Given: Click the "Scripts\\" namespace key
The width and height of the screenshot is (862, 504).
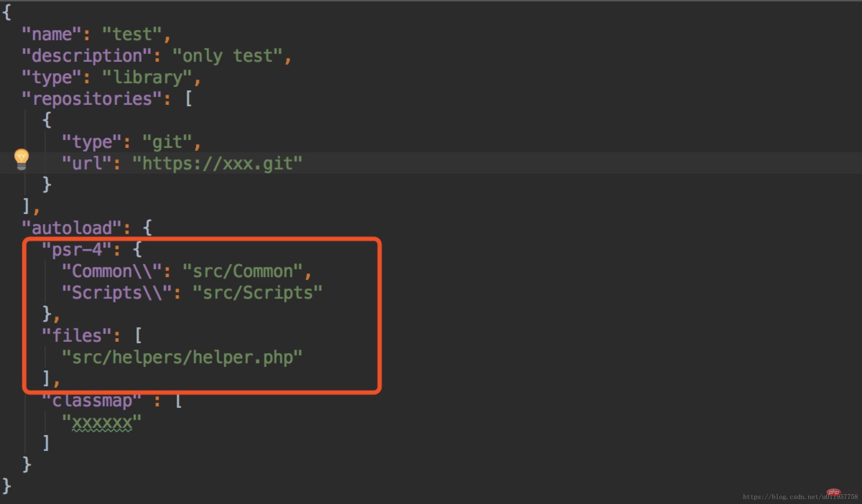Looking at the screenshot, I should pos(117,293).
